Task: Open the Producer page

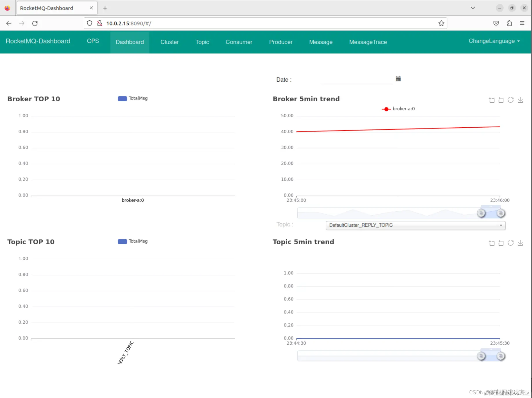Action: point(281,42)
